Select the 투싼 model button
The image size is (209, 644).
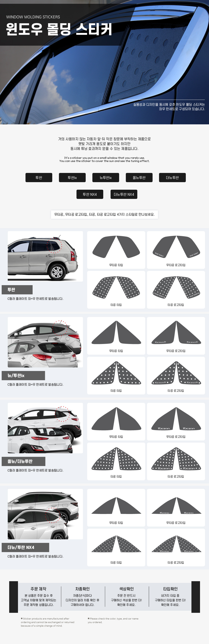click(x=39, y=178)
